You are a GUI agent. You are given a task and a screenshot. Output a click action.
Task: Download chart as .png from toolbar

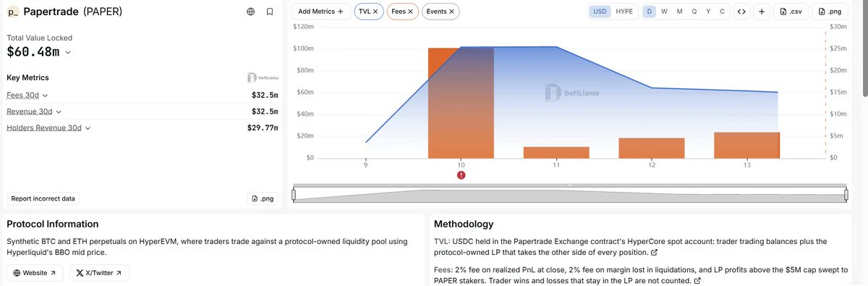pos(830,12)
